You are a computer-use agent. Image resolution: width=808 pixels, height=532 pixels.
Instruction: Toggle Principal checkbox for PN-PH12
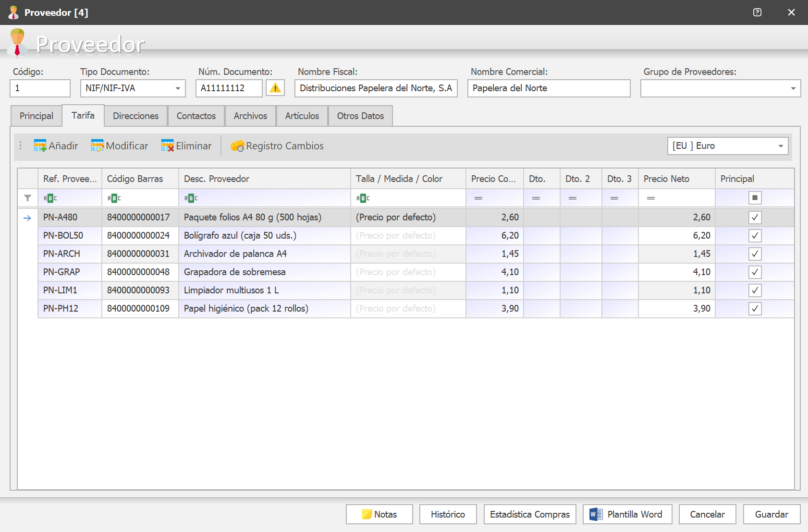click(755, 309)
